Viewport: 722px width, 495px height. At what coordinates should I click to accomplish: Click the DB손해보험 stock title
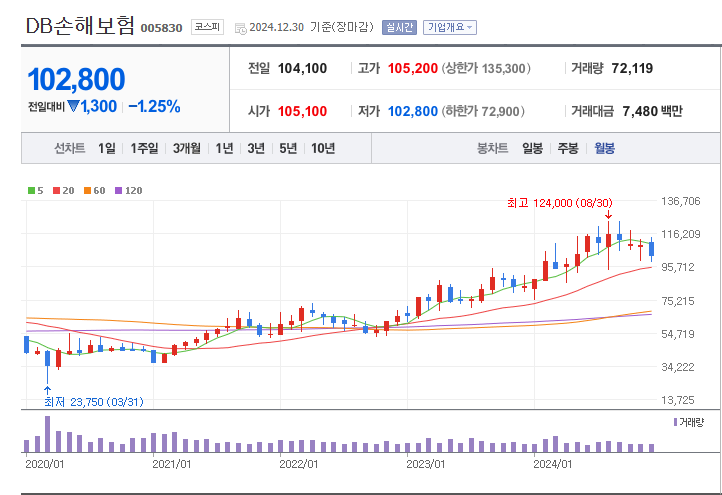pos(80,26)
